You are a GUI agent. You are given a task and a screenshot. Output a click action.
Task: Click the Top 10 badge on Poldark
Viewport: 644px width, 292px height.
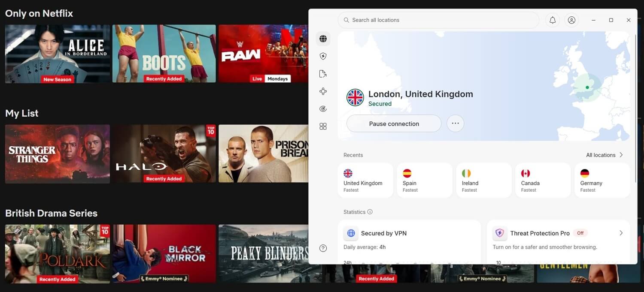point(105,230)
